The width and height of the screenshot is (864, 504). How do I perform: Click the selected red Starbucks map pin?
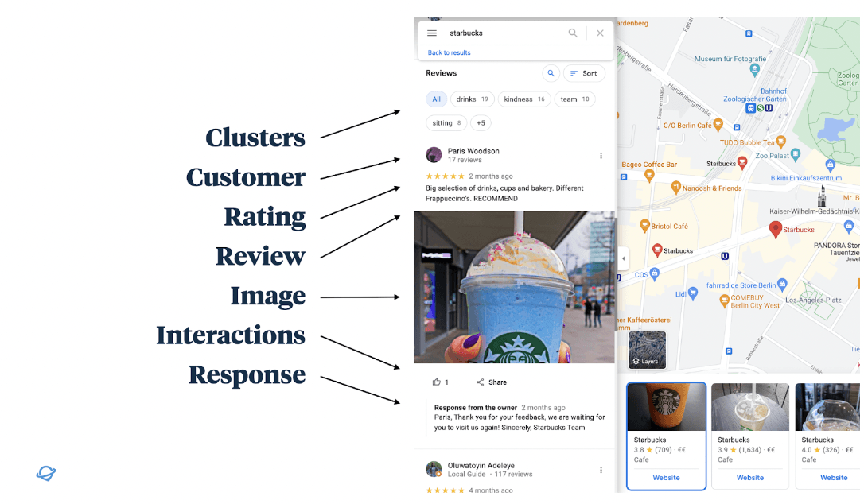pos(775,229)
